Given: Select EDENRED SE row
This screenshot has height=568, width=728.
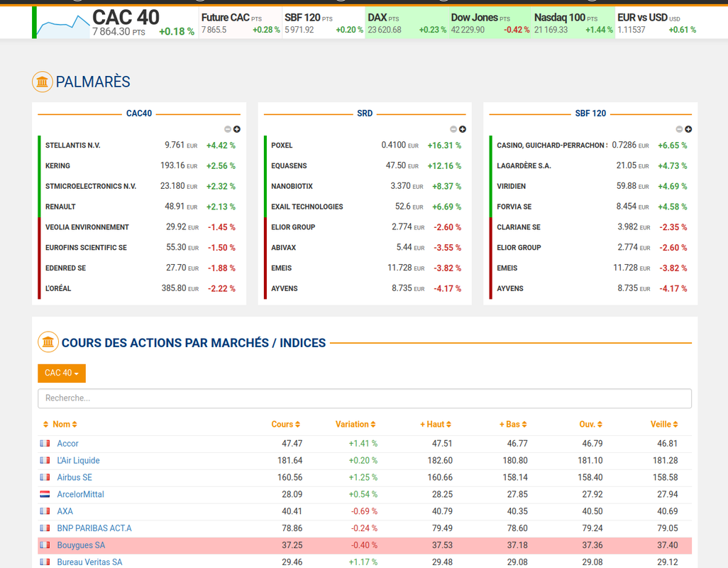Looking at the screenshot, I should click(65, 268).
